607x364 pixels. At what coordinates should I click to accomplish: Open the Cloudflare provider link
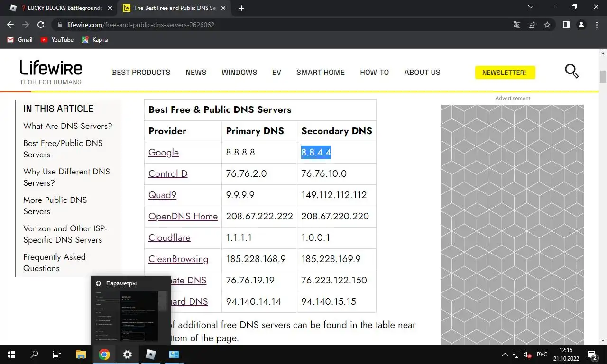169,237
